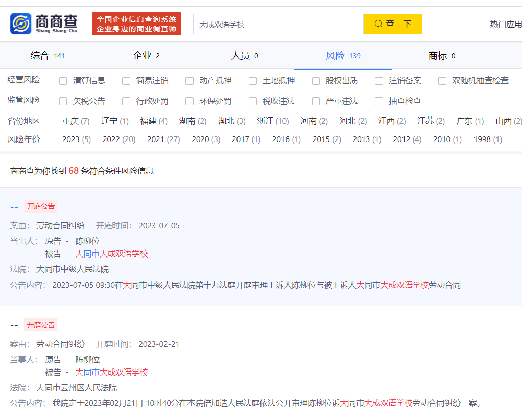Open the 热门应用 menu
This screenshot has height=420, width=522.
pos(506,24)
